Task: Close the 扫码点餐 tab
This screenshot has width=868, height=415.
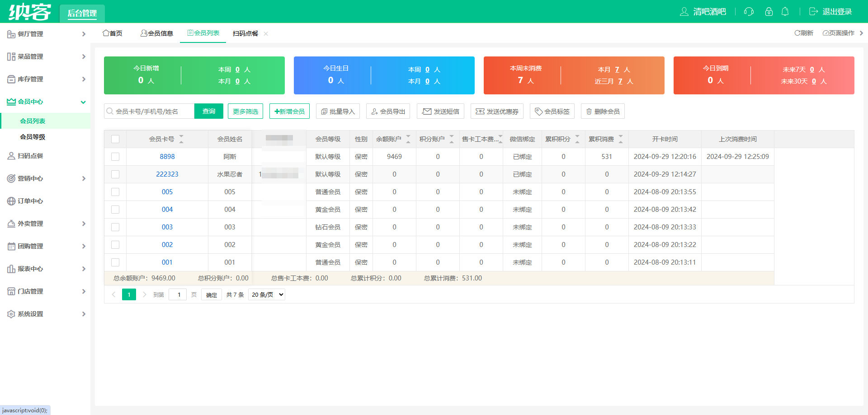Action: point(266,33)
